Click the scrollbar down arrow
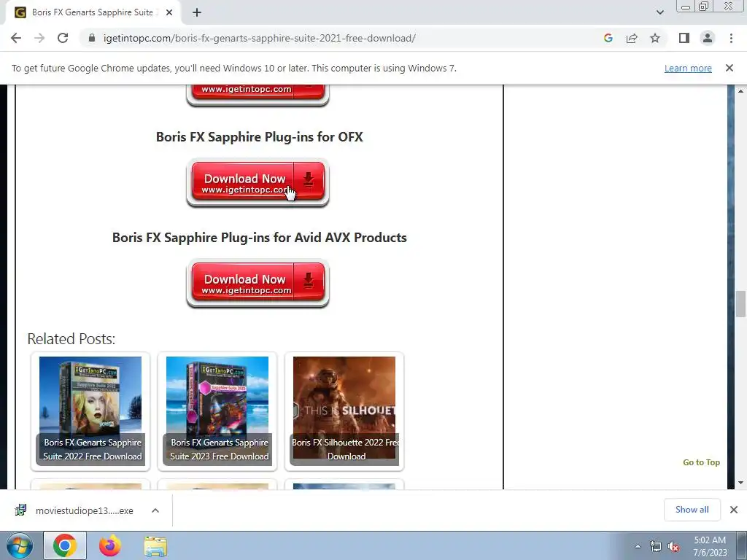747x560 pixels. coord(740,483)
